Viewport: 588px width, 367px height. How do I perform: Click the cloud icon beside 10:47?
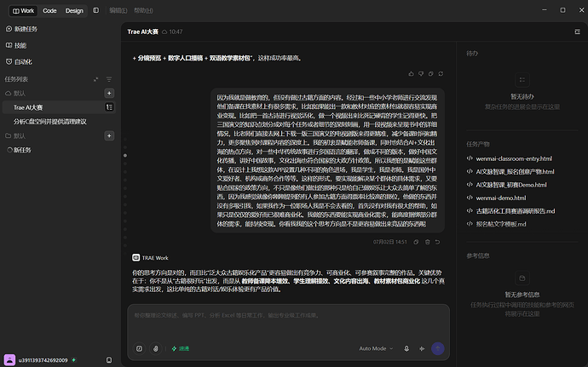coord(164,32)
